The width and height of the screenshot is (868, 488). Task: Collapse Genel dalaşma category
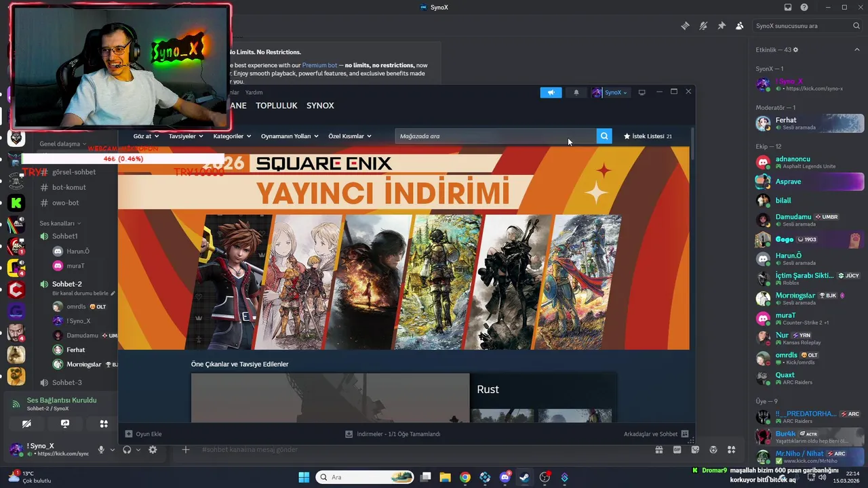tap(62, 144)
